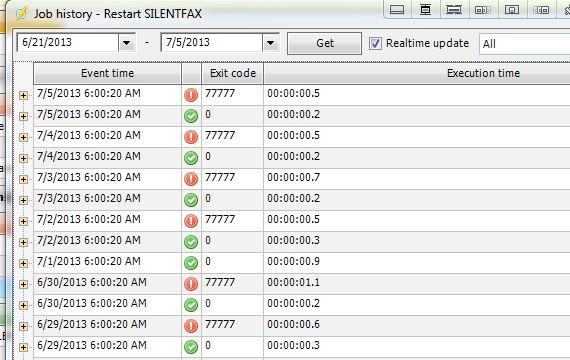
Task: Click the centered-window title bar icon
Action: point(512,9)
